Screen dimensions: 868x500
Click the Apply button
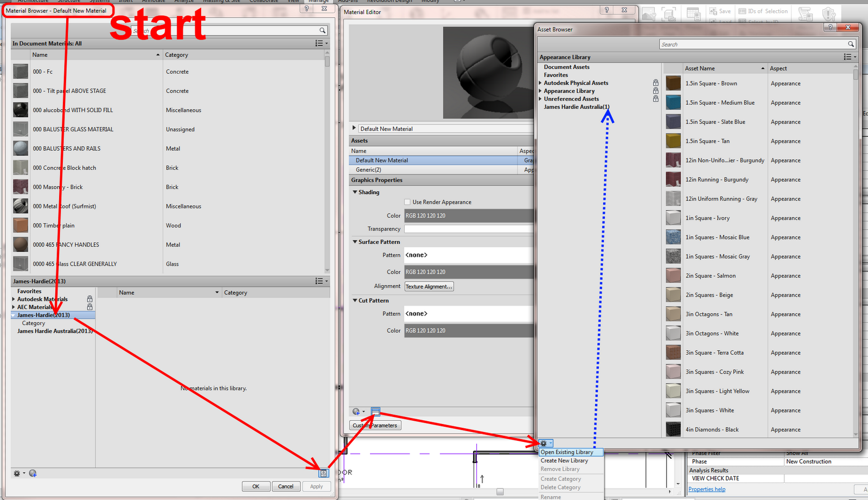pyautogui.click(x=316, y=486)
